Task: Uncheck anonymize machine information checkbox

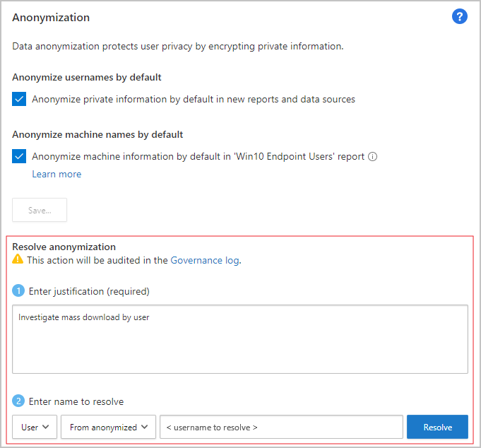Action: [x=19, y=157]
